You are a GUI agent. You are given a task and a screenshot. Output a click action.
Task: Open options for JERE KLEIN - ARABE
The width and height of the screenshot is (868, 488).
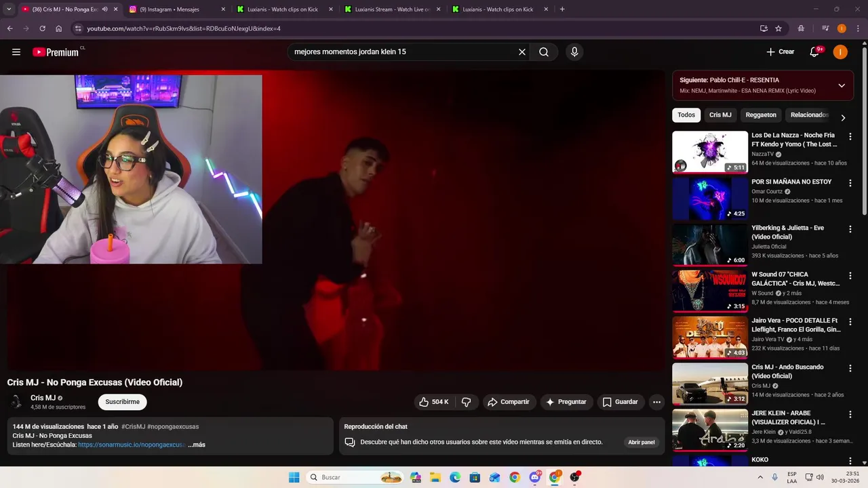tap(850, 413)
